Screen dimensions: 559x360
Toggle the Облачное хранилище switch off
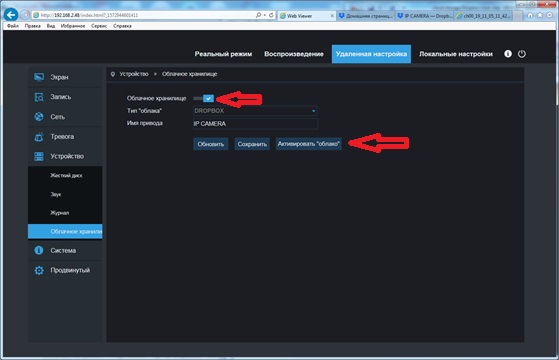204,98
